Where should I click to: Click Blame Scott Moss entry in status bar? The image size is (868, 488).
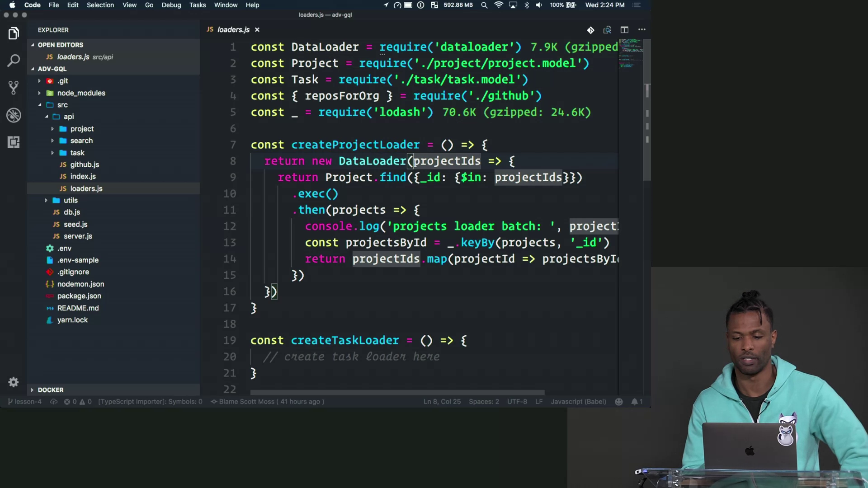[x=268, y=402]
